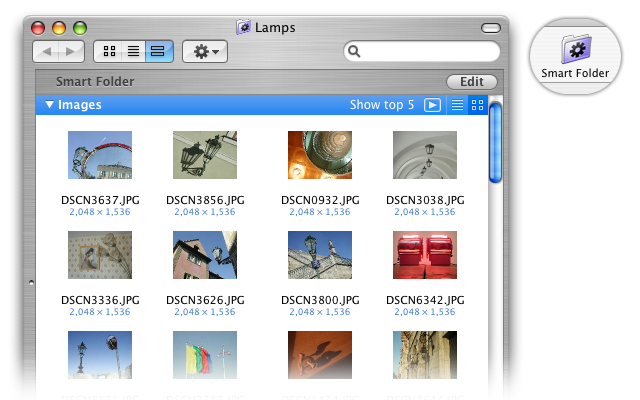Click the Lamps title smart folder icon

[244, 27]
